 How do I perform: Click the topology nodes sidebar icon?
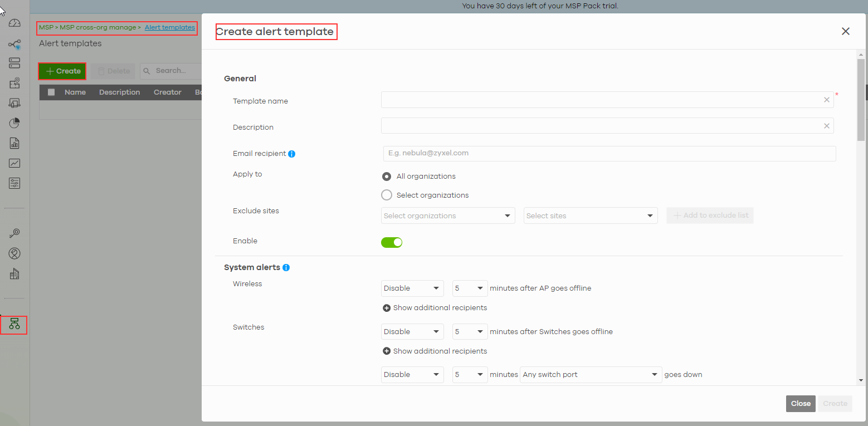coord(14,45)
